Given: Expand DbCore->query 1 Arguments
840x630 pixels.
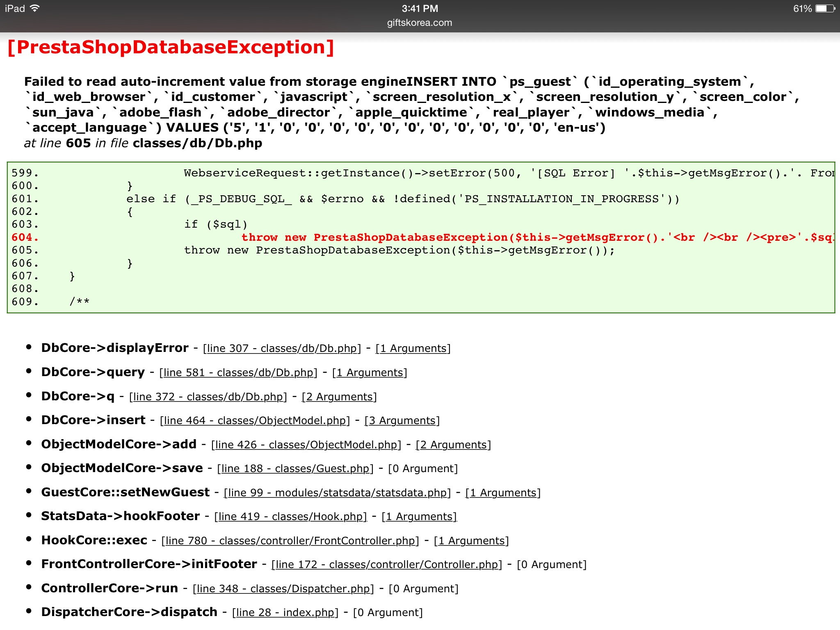Looking at the screenshot, I should coord(370,372).
